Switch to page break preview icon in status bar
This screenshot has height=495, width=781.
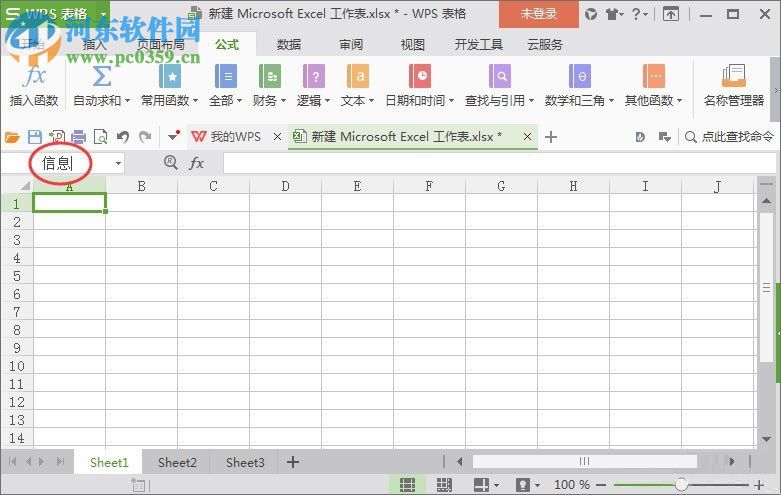click(x=444, y=485)
